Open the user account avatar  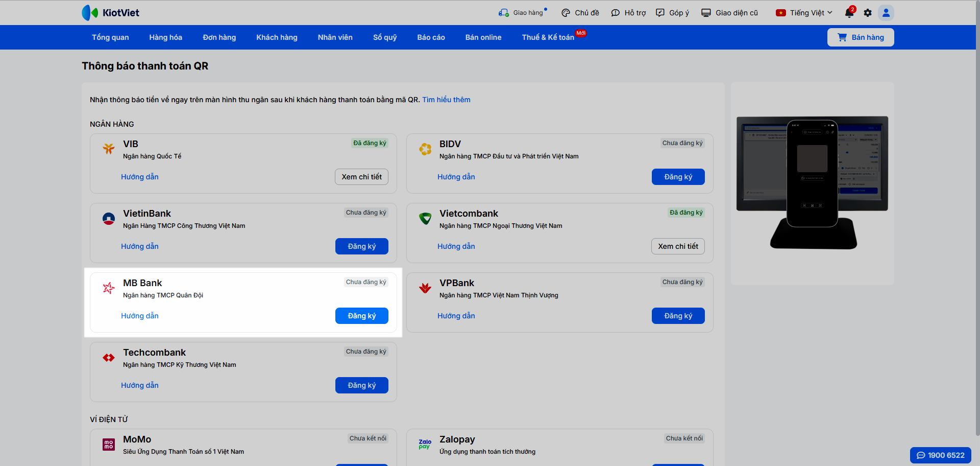(886, 13)
